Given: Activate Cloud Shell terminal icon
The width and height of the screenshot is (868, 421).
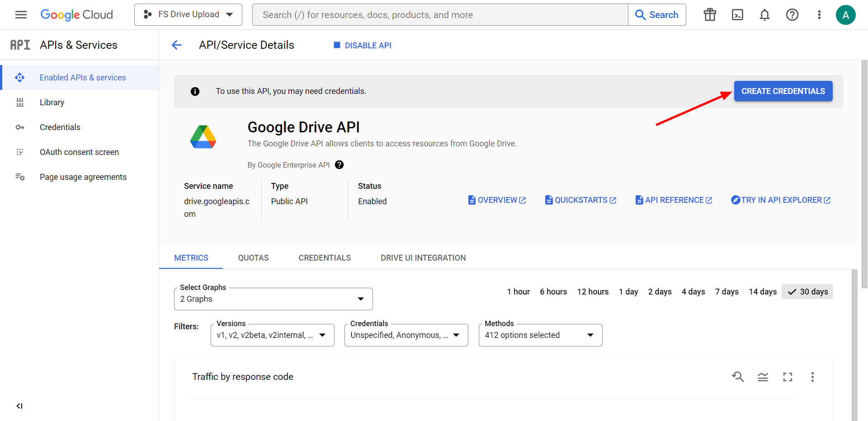Looking at the screenshot, I should click(737, 15).
